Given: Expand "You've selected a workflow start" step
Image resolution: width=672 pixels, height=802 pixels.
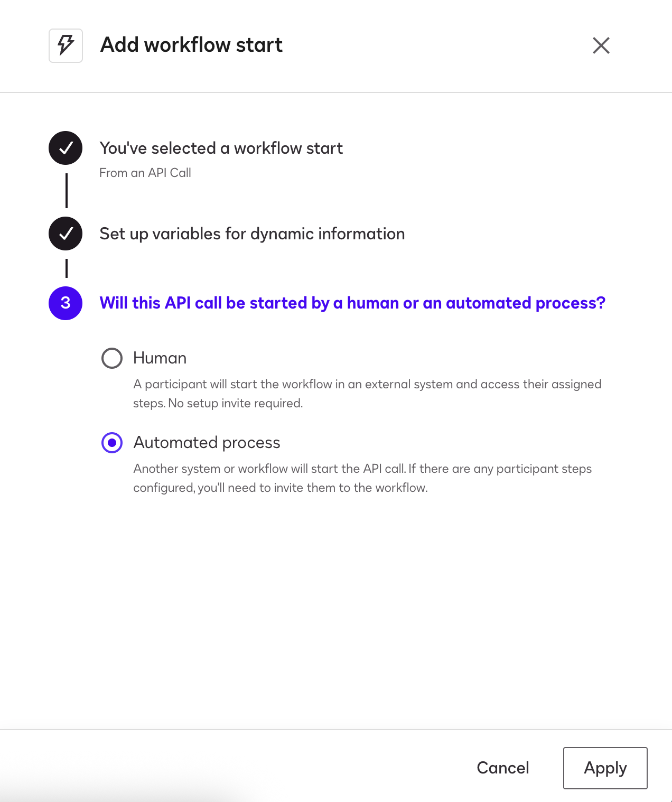Looking at the screenshot, I should pos(221,148).
